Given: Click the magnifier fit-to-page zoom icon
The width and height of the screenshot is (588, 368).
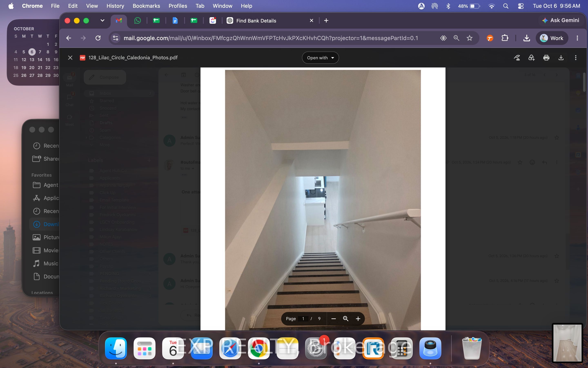Looking at the screenshot, I should [346, 319].
